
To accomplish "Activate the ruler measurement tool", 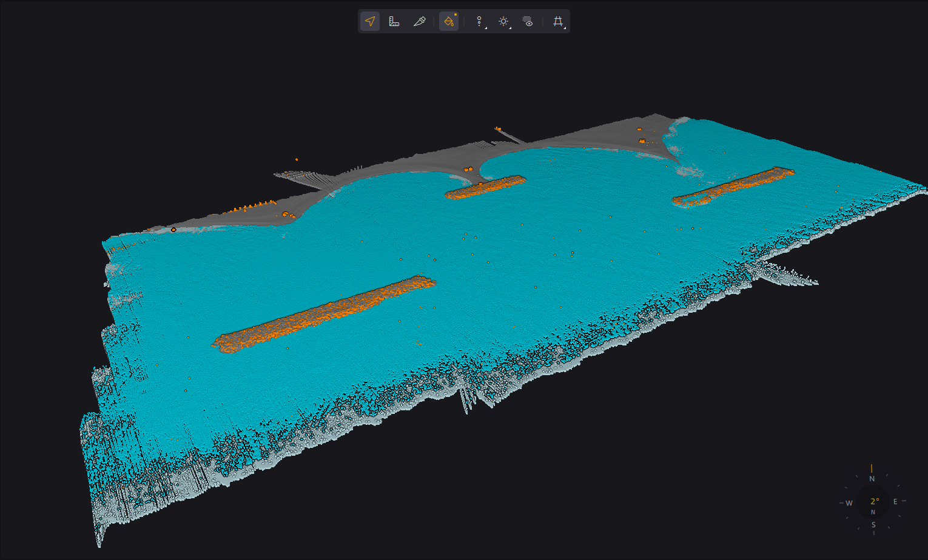I will 394,21.
